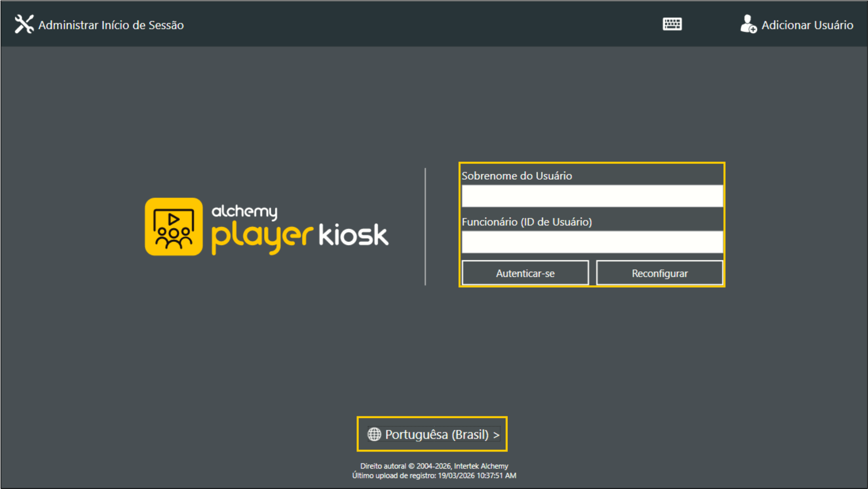Click the plus badge on the user icon
Image resolution: width=868 pixels, height=489 pixels.
[x=753, y=29]
